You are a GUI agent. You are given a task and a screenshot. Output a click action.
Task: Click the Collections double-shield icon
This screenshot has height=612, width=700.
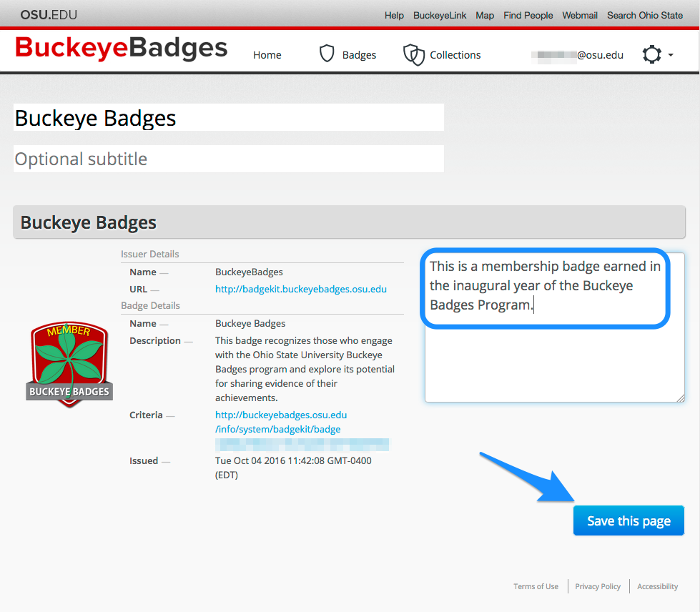414,54
